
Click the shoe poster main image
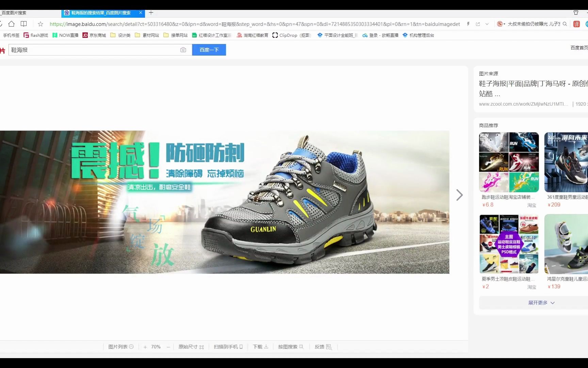coord(225,202)
